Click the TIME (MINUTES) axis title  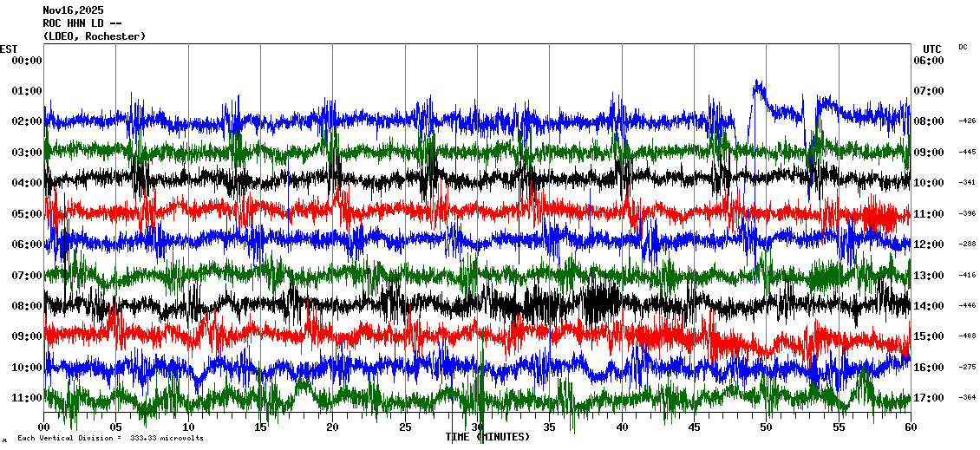click(x=487, y=437)
